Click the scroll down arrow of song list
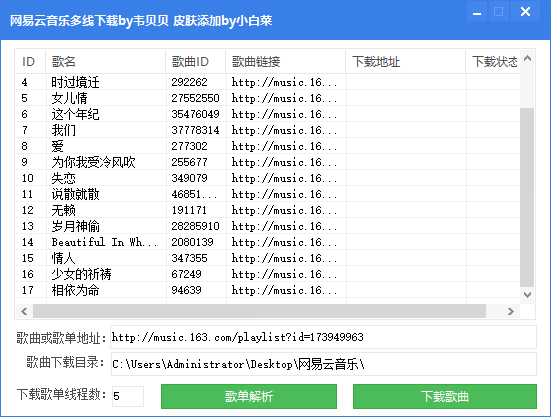 (527, 295)
